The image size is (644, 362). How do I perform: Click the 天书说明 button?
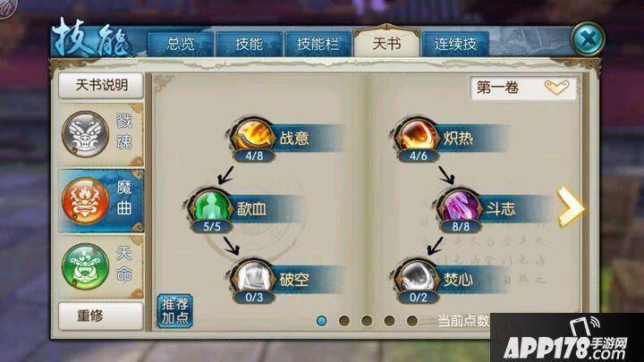point(101,86)
